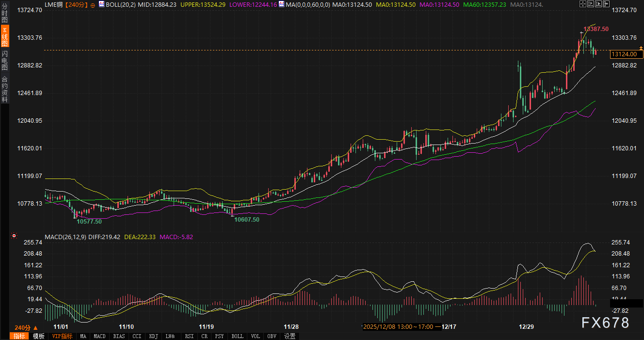This screenshot has width=644, height=340.
Task: Toggle the 闪电图 chart mode
Action: click(4, 60)
